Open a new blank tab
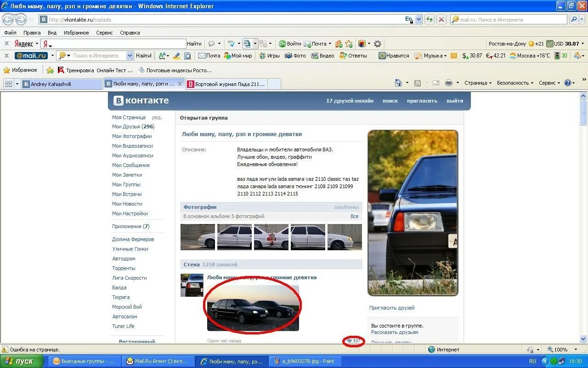 click(274, 84)
